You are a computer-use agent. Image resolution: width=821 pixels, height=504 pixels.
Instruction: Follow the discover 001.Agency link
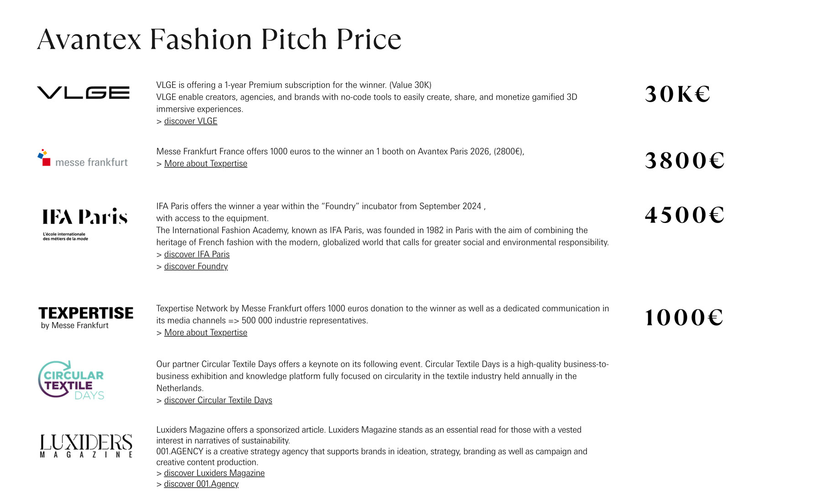point(201,484)
